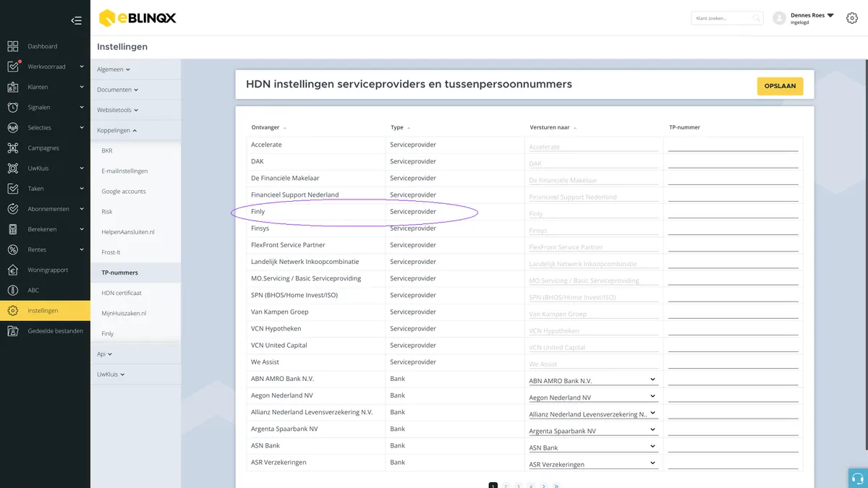Expand the Websitetools settings section
The height and width of the screenshot is (488, 868).
[117, 110]
